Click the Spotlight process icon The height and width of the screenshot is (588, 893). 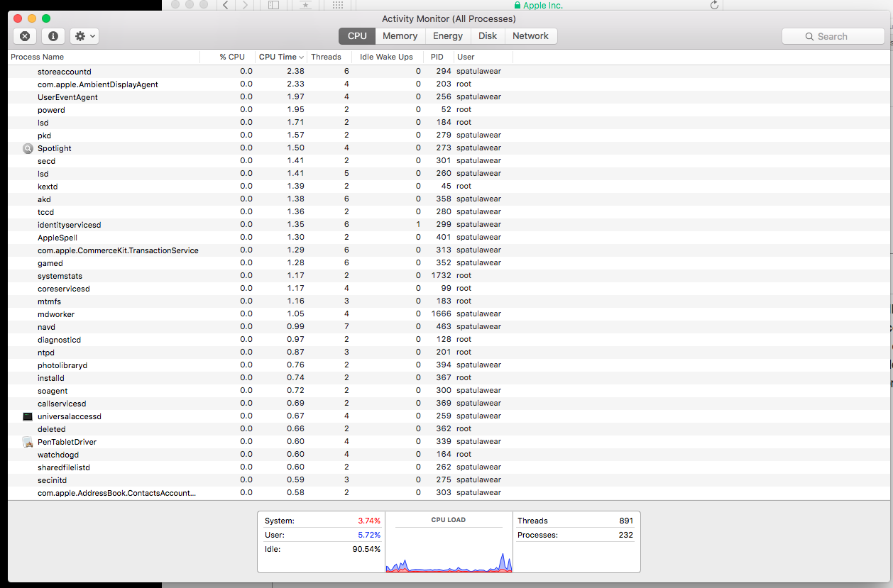[x=28, y=148]
